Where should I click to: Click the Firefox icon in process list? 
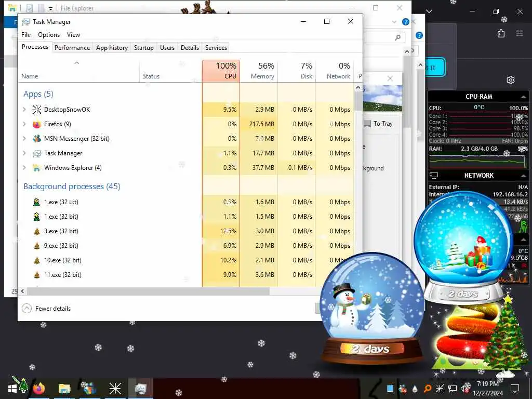point(37,124)
